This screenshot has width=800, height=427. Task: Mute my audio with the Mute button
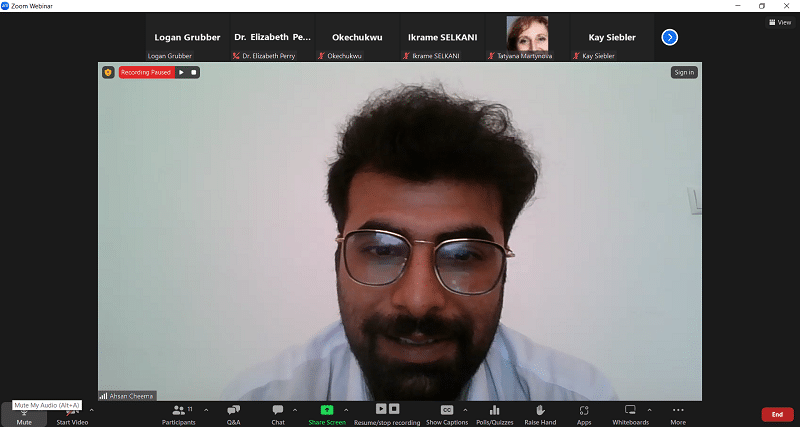[x=24, y=415]
